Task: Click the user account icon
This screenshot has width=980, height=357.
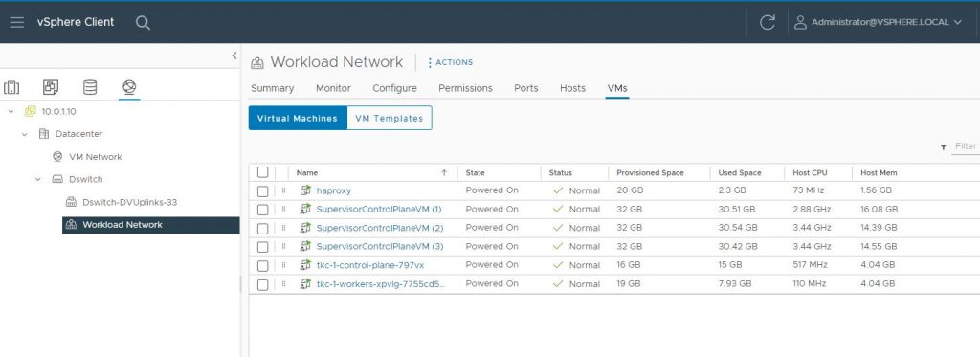Action: pos(800,23)
